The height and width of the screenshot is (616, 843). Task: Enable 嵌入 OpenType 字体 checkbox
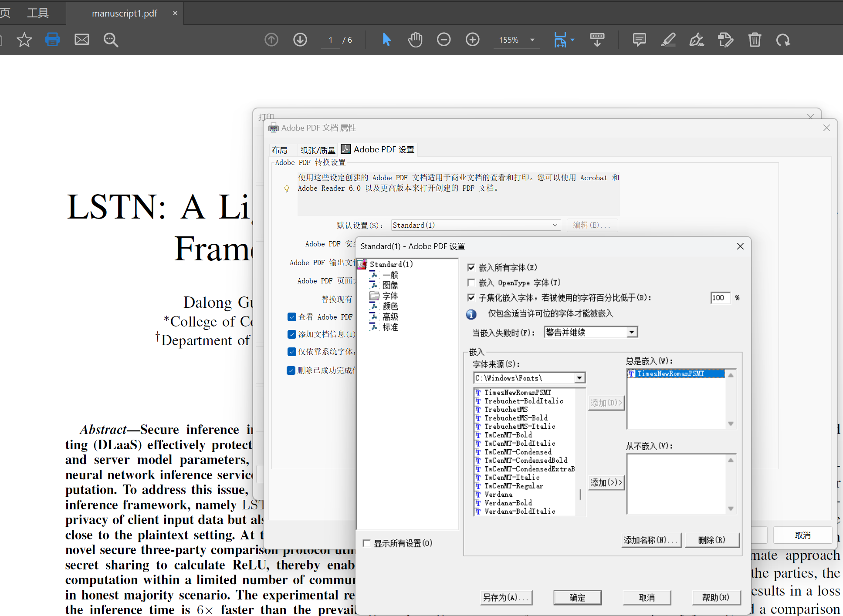(471, 283)
